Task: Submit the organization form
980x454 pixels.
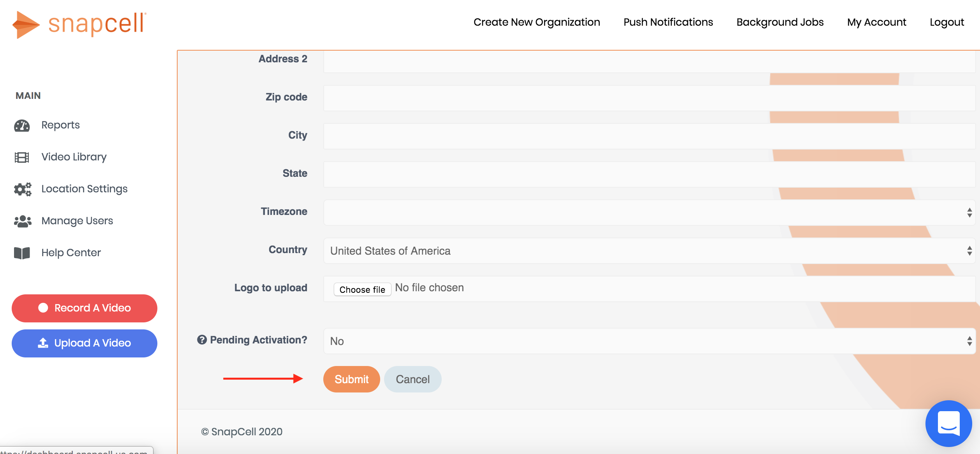Action: [x=351, y=379]
